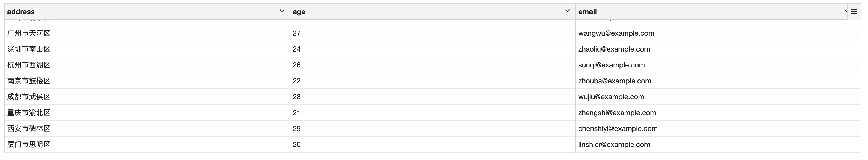
Task: Select the zhengshi@example.com email cell
Action: (617, 113)
